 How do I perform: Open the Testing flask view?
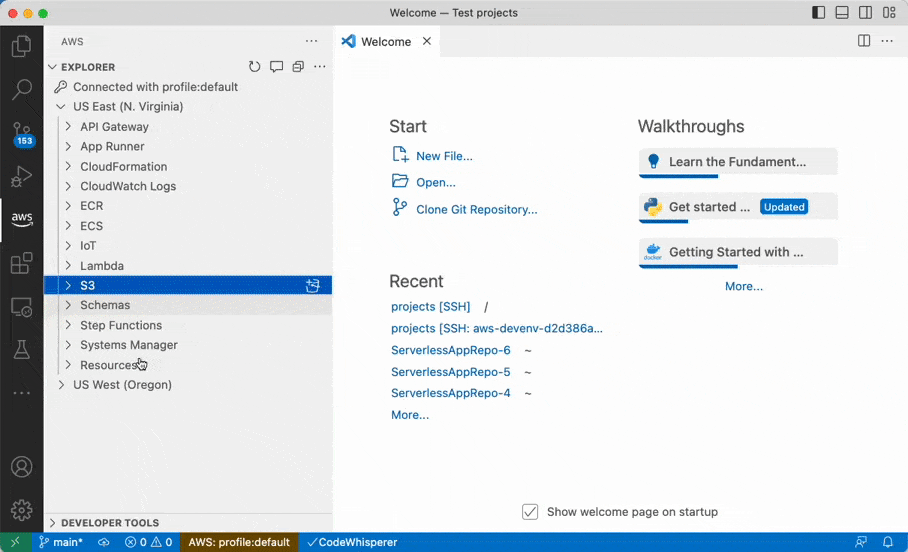(21, 350)
